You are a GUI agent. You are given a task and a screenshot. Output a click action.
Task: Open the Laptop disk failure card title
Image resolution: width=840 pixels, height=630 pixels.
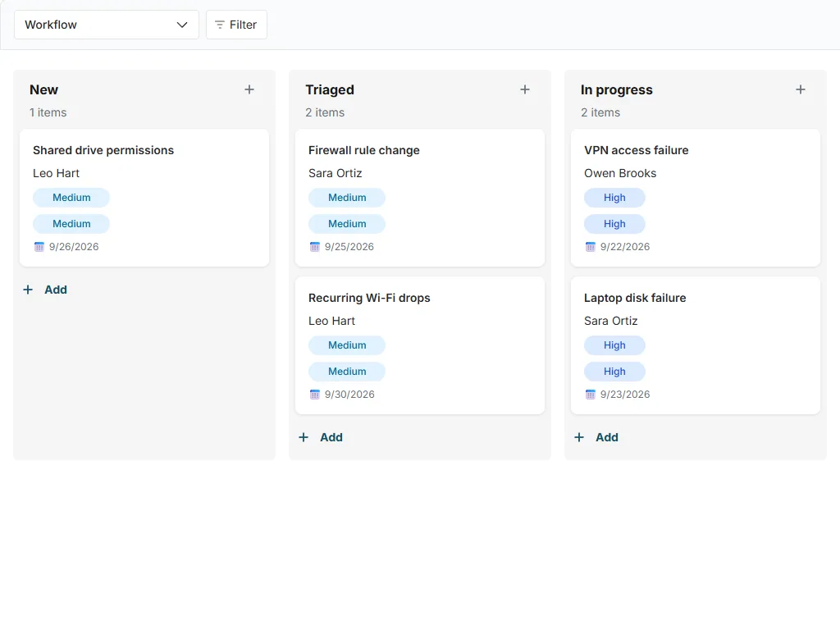click(x=635, y=298)
